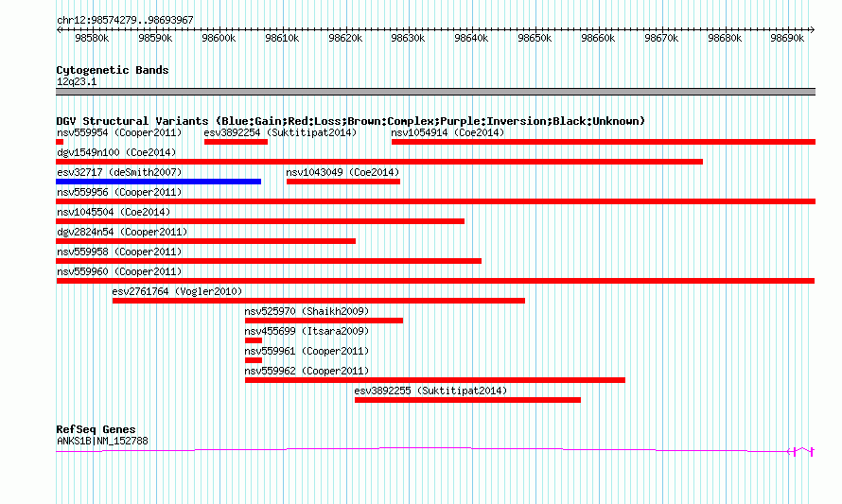The height and width of the screenshot is (504, 842).
Task: Click the red bar for dgv2824n54
Action: tap(205, 241)
